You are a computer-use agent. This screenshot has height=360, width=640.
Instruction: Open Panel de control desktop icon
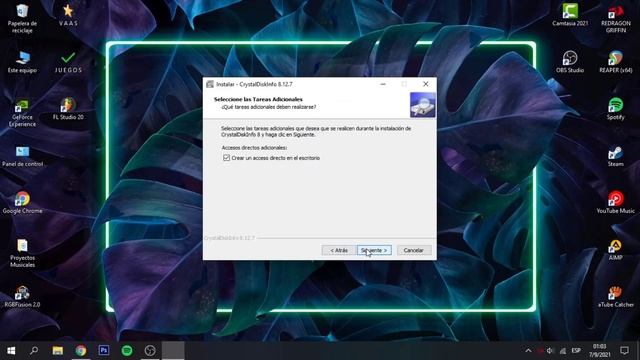click(x=22, y=156)
